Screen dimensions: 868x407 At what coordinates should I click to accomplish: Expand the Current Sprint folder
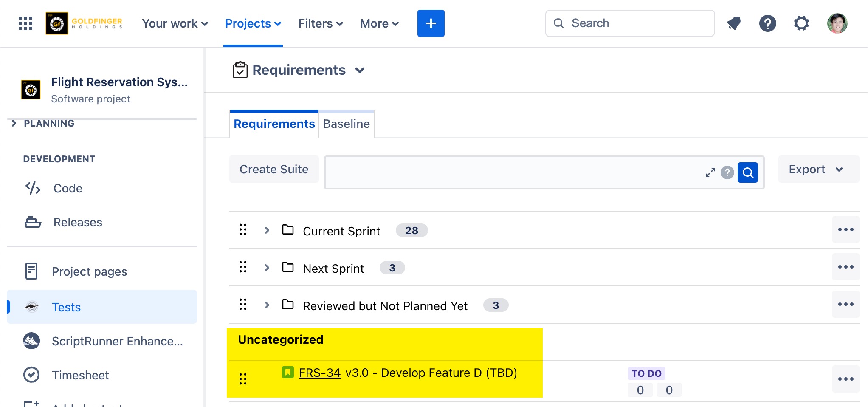[x=267, y=230]
